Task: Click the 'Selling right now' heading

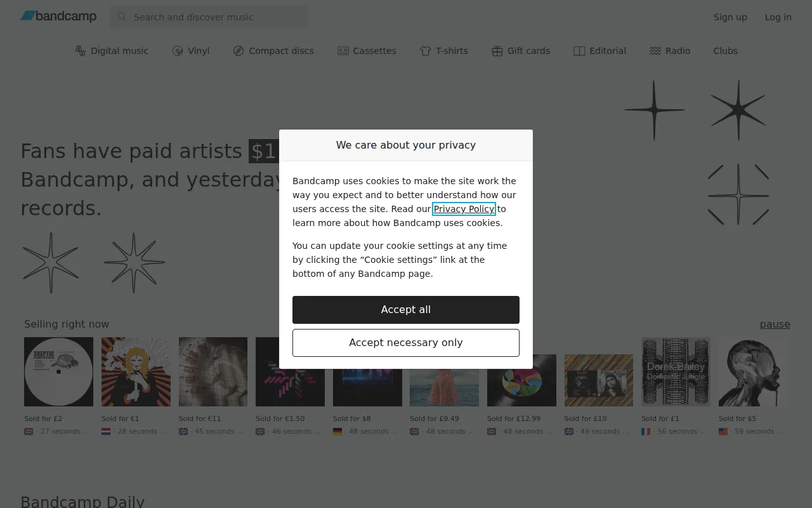Action: click(x=67, y=324)
